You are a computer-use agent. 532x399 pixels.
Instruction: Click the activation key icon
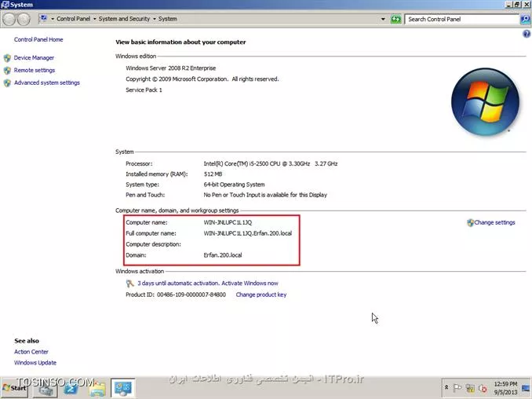click(x=130, y=284)
